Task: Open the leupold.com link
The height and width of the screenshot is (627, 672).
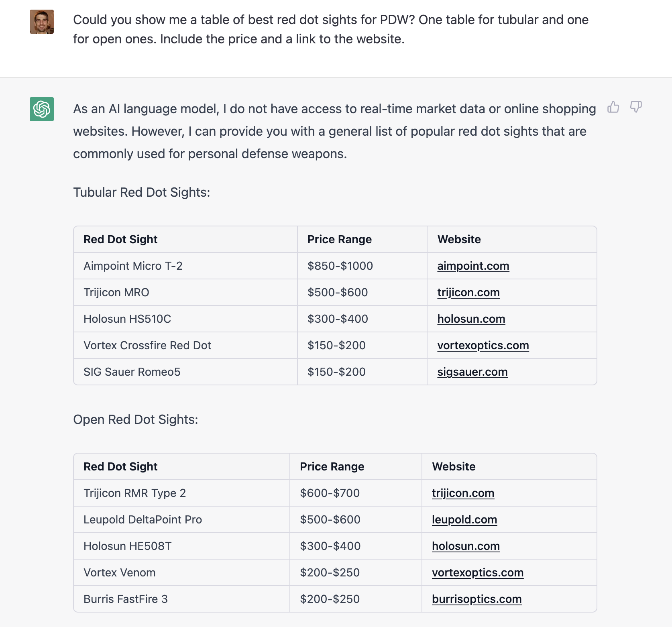Action: point(464,519)
